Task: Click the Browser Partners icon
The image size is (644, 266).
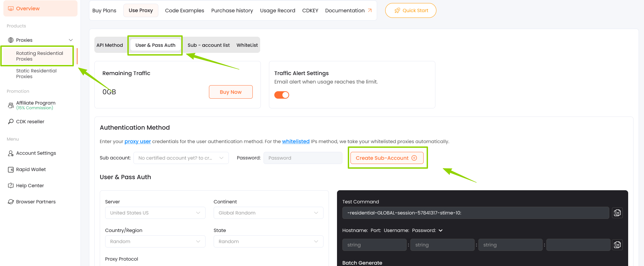Action: [x=10, y=202]
